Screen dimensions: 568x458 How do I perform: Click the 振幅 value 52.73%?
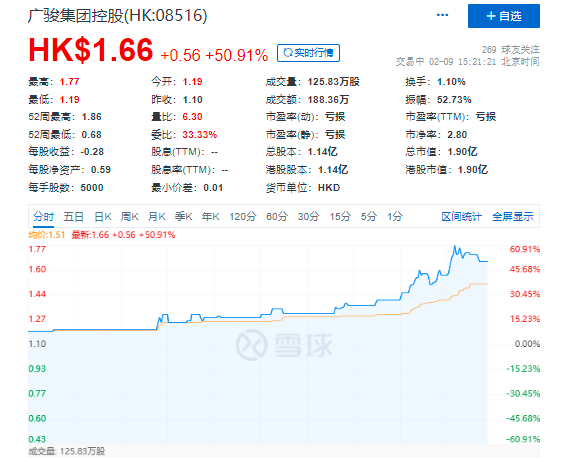(x=454, y=100)
